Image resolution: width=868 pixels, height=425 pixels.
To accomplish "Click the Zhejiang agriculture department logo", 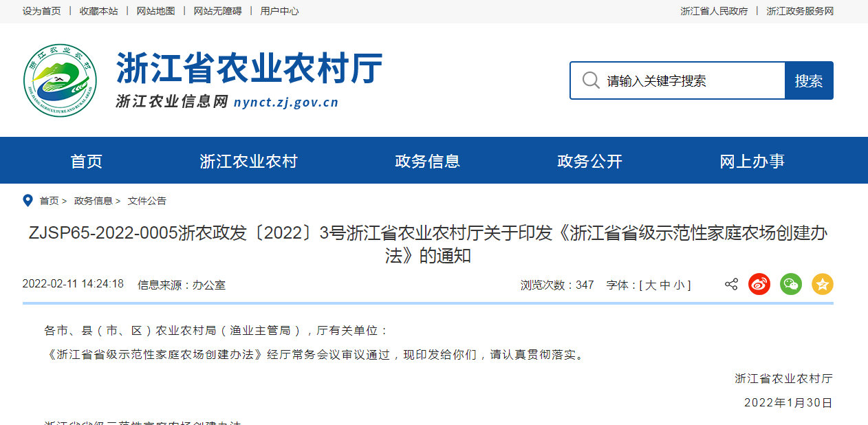I will point(60,80).
